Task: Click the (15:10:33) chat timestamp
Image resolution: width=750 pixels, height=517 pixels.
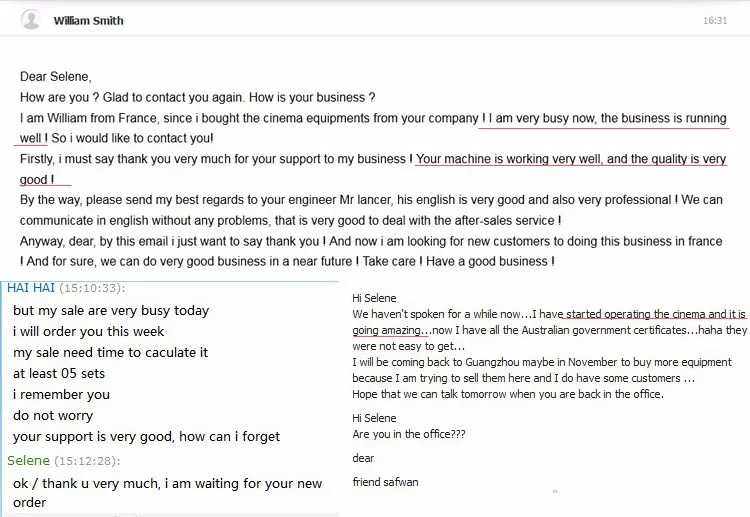Action: tap(92, 288)
